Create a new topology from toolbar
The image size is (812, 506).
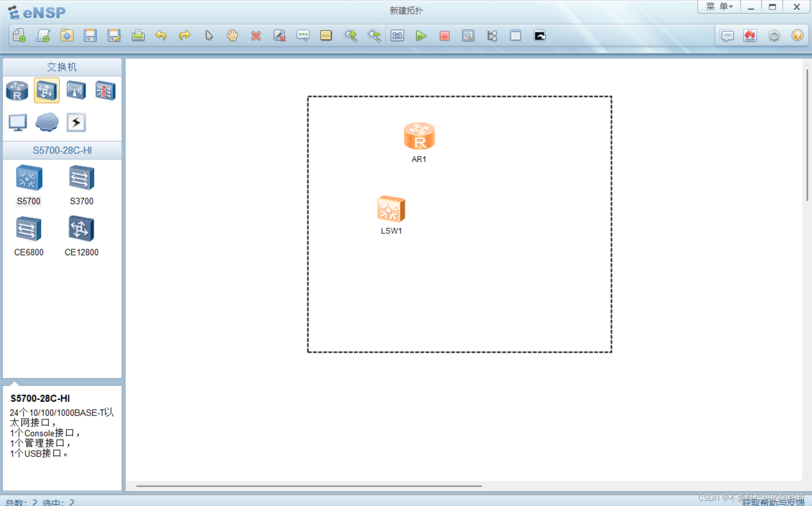tap(19, 35)
